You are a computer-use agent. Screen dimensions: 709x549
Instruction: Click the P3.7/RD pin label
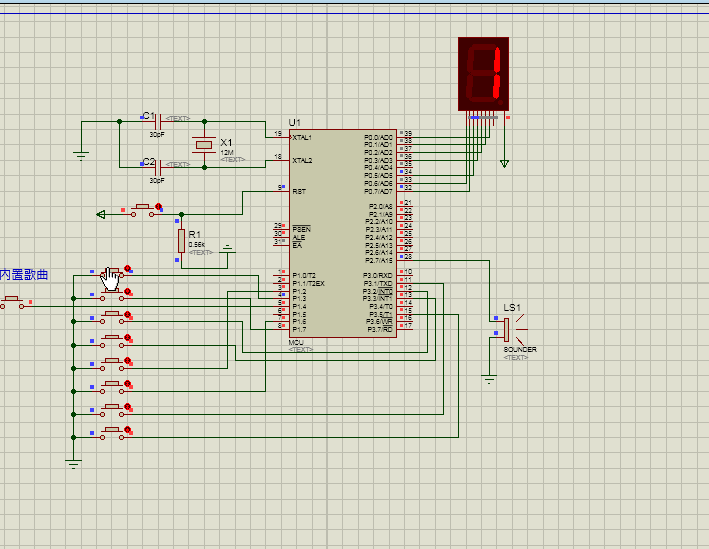(380, 329)
